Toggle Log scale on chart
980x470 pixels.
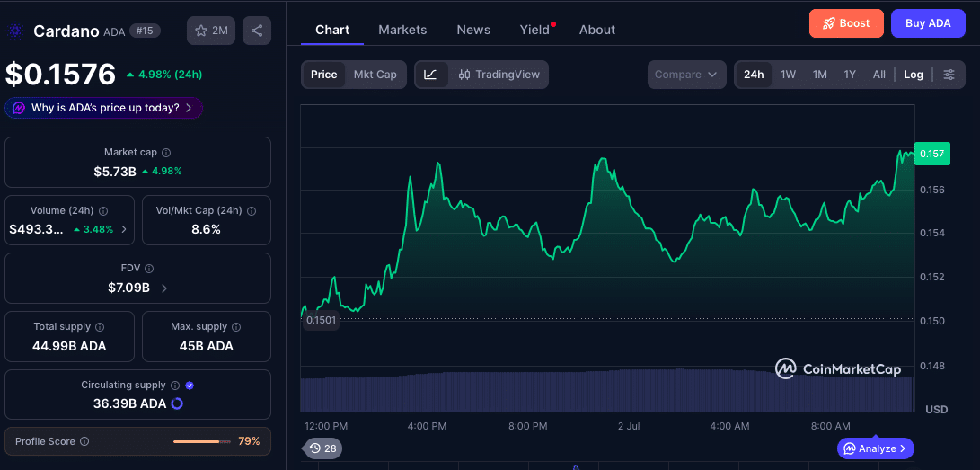914,75
